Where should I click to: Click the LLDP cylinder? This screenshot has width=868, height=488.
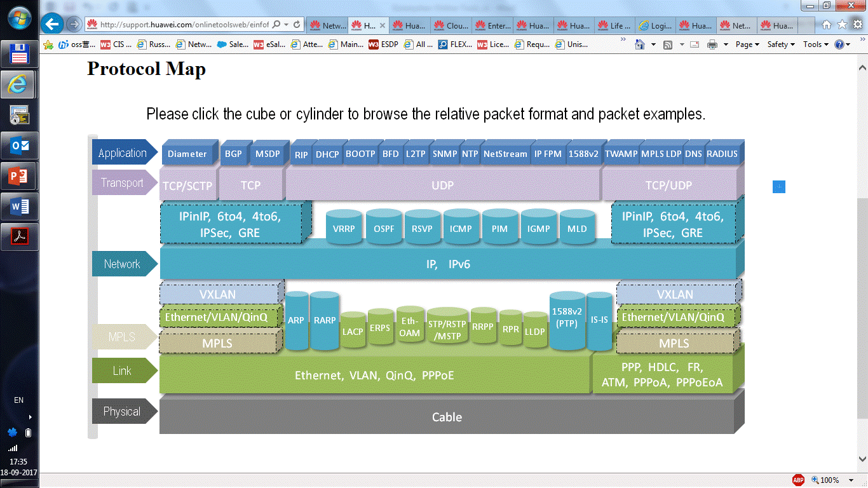point(535,330)
